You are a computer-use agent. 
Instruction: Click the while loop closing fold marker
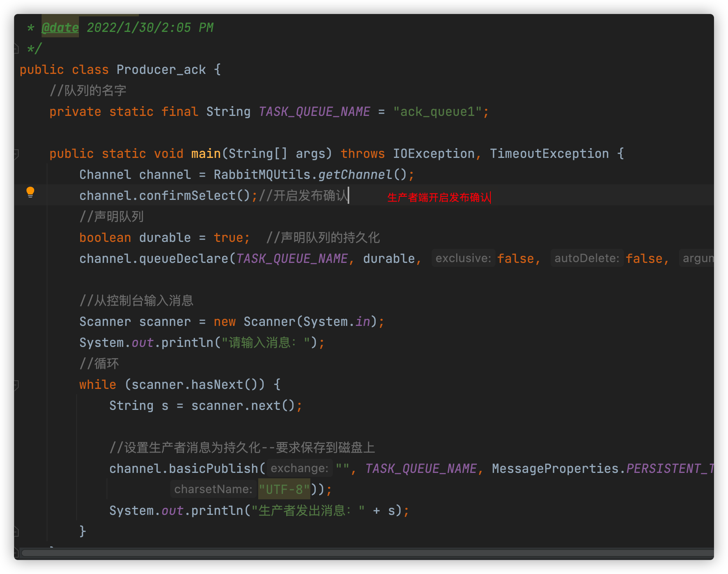pos(16,531)
